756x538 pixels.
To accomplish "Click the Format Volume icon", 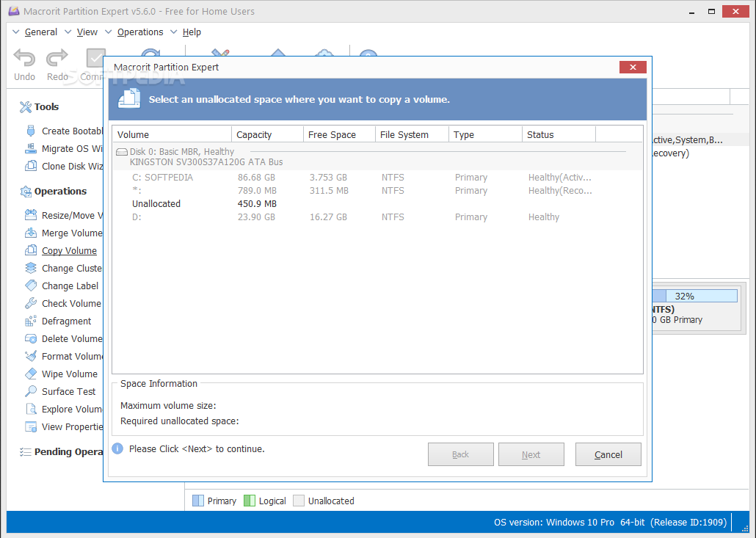I will [x=31, y=356].
